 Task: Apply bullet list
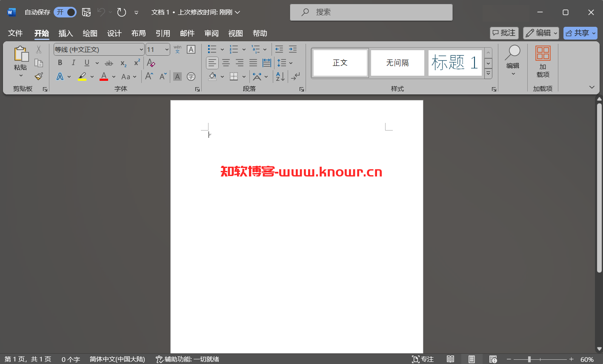pos(212,49)
